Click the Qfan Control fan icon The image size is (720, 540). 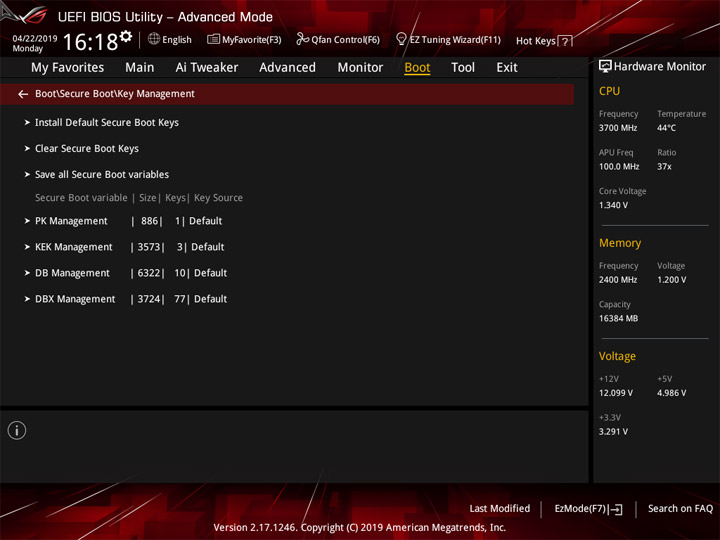[302, 39]
